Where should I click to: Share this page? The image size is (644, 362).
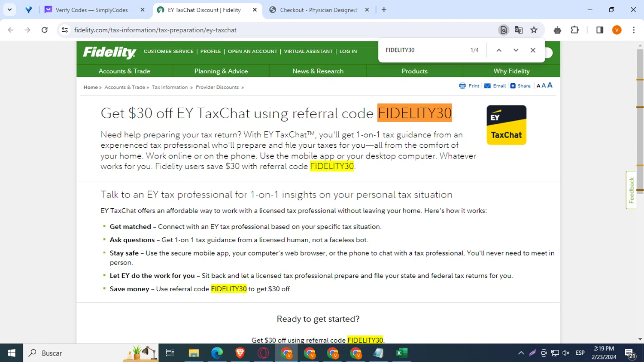(520, 86)
